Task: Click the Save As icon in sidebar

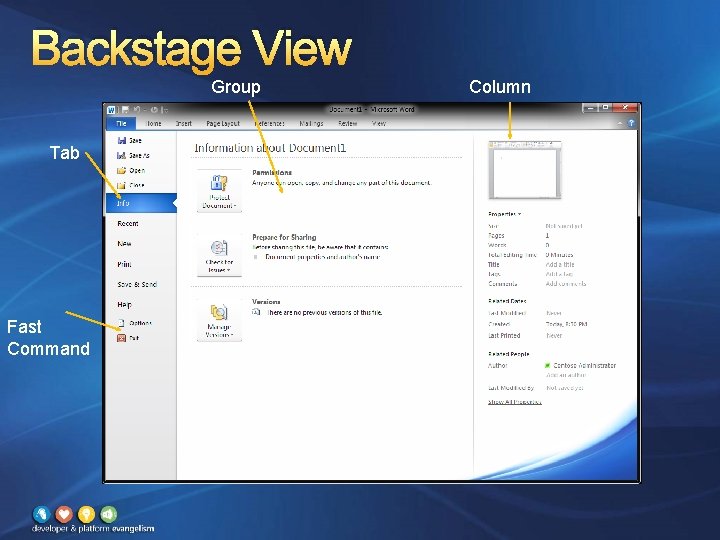Action: (x=122, y=156)
